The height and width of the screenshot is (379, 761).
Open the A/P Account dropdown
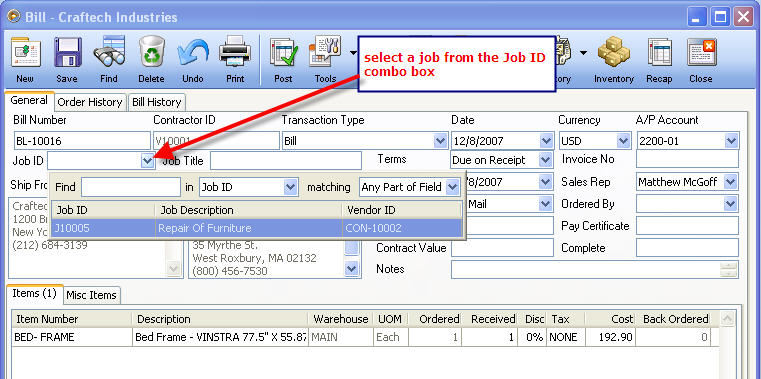[x=731, y=141]
